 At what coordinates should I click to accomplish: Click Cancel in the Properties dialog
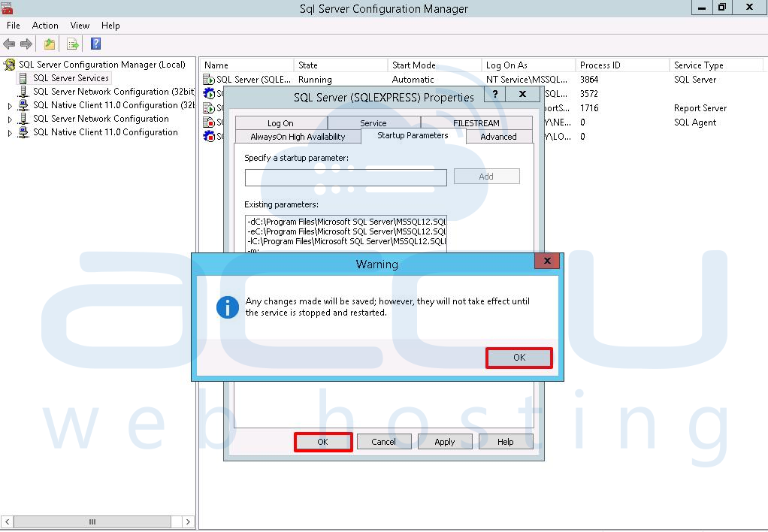coord(383,442)
